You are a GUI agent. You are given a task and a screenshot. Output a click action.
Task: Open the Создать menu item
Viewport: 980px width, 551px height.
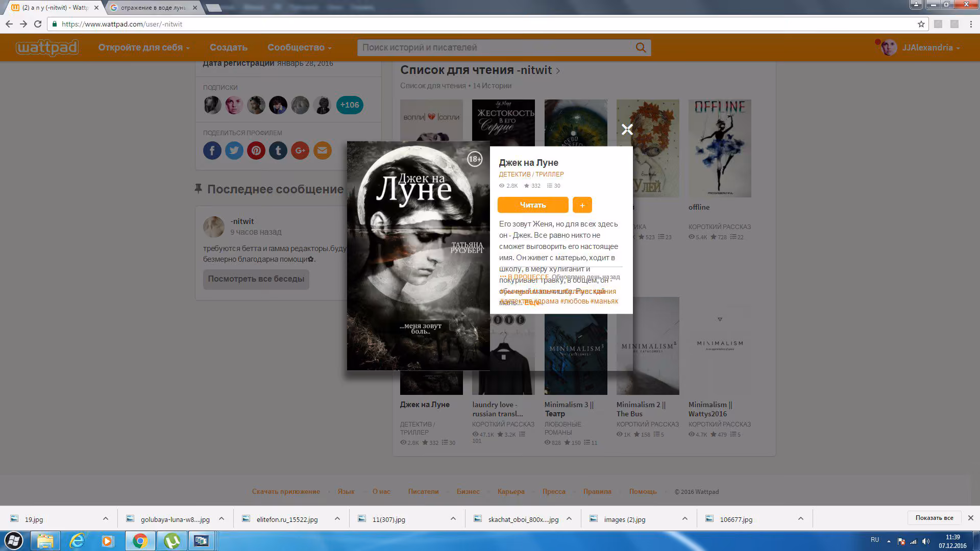coord(229,47)
